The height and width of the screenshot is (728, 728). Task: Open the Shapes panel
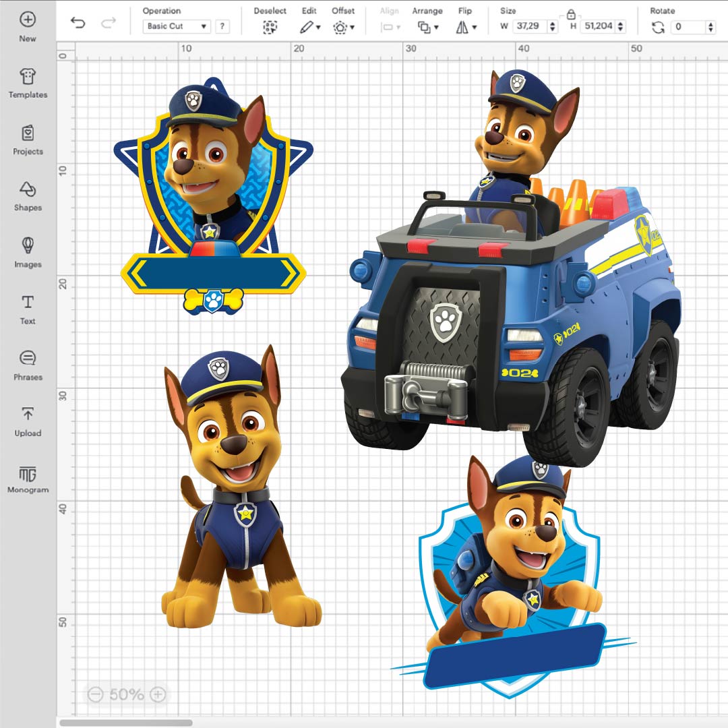[28, 196]
